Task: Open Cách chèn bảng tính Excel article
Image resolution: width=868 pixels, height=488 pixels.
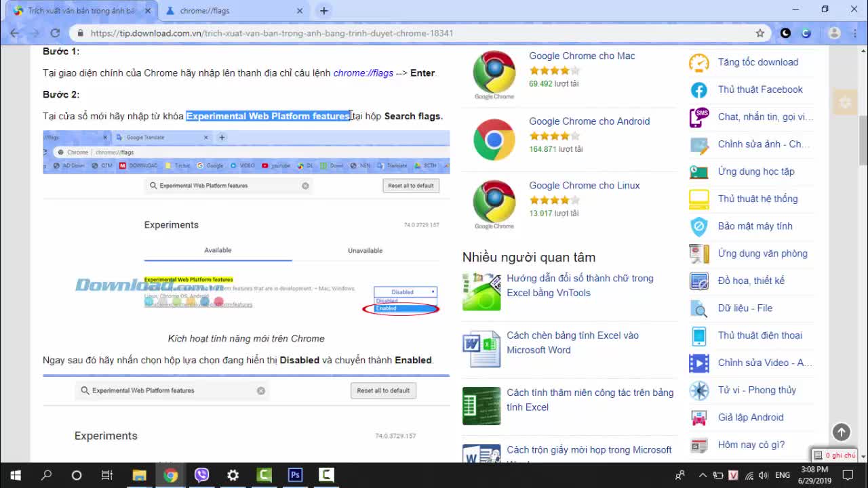Action: 573,342
